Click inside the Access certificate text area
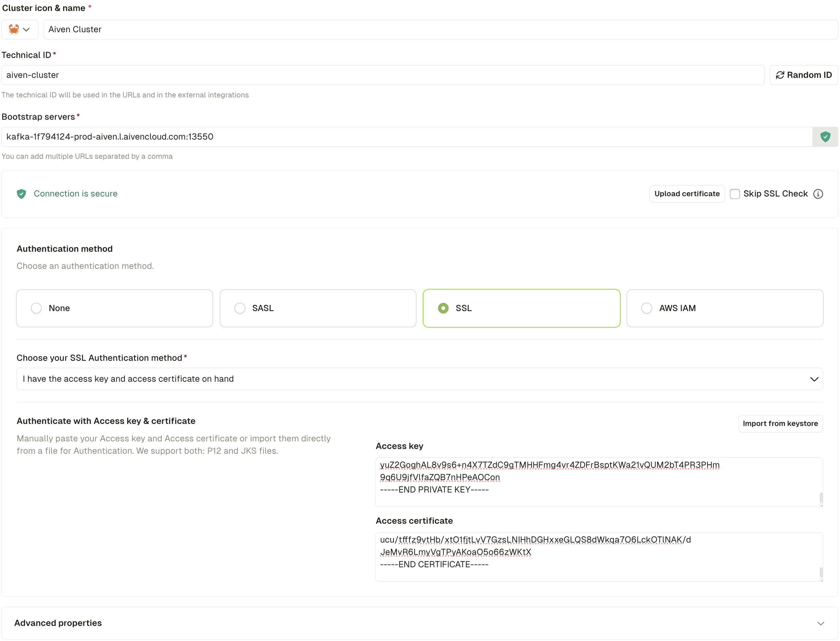 [599, 557]
